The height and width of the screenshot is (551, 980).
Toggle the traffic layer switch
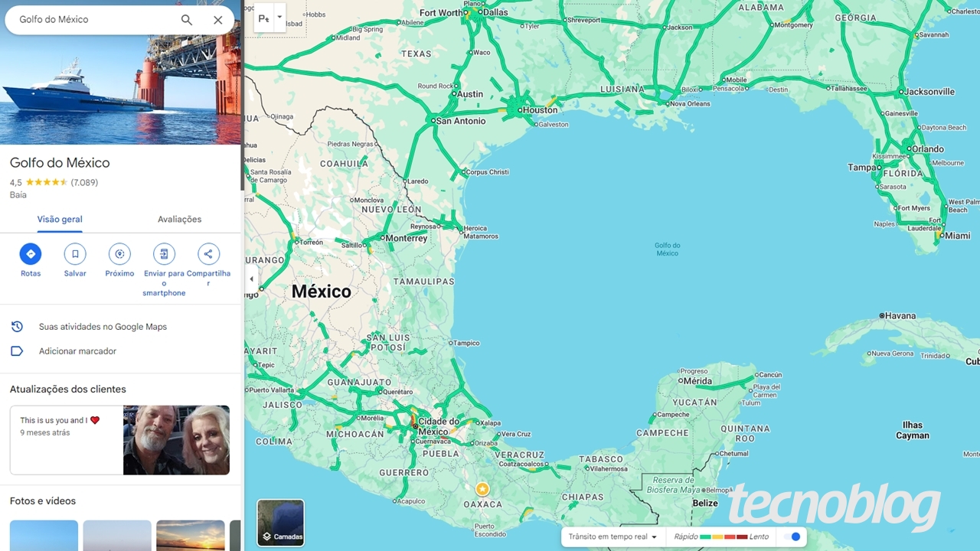(x=792, y=537)
